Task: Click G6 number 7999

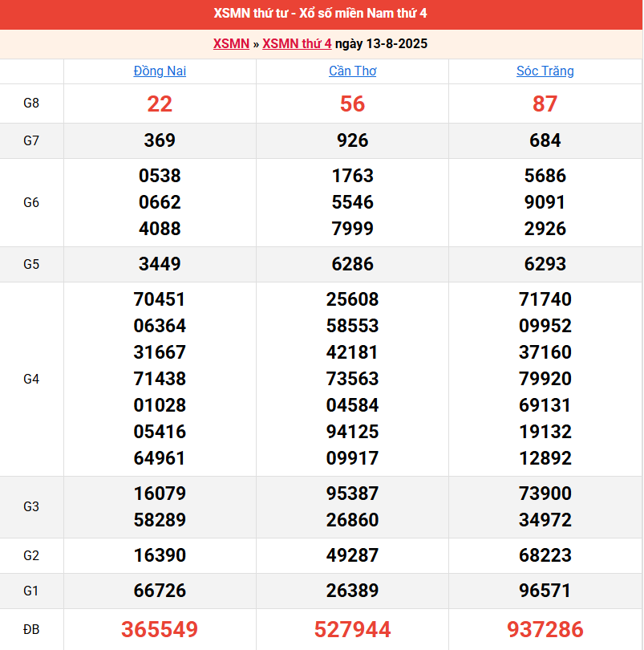Action: coord(352,229)
